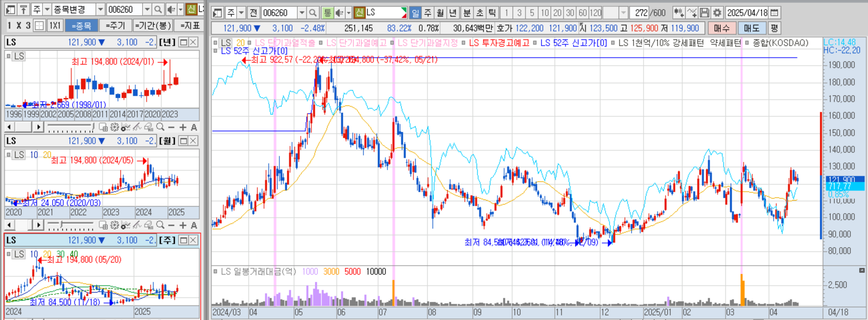This screenshot has width=868, height=320.
Task: Select the =종목 tab
Action: click(81, 26)
